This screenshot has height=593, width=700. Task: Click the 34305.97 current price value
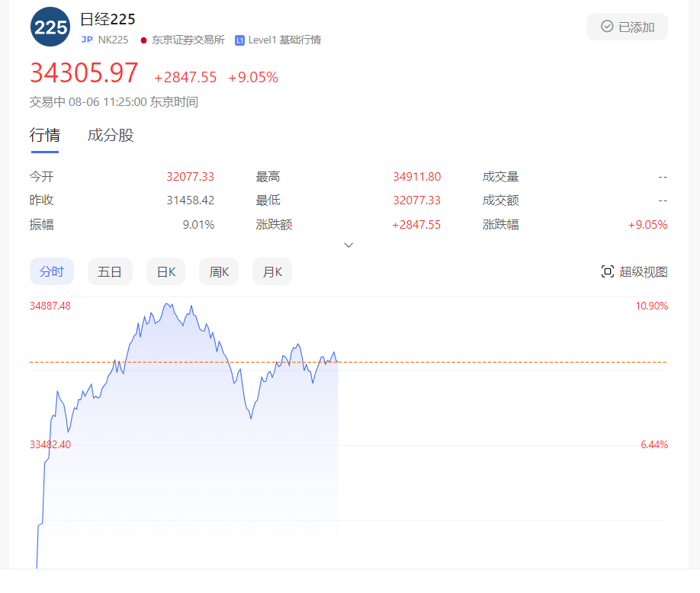click(x=84, y=73)
